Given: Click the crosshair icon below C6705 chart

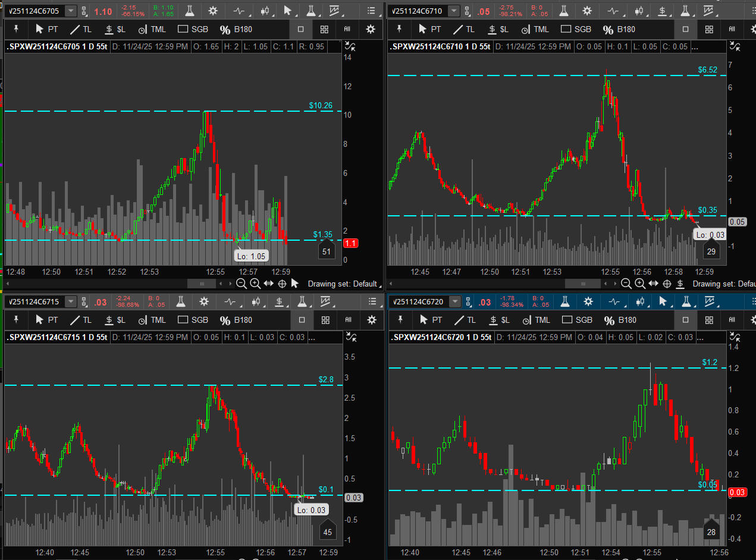Looking at the screenshot, I should coord(282,284).
